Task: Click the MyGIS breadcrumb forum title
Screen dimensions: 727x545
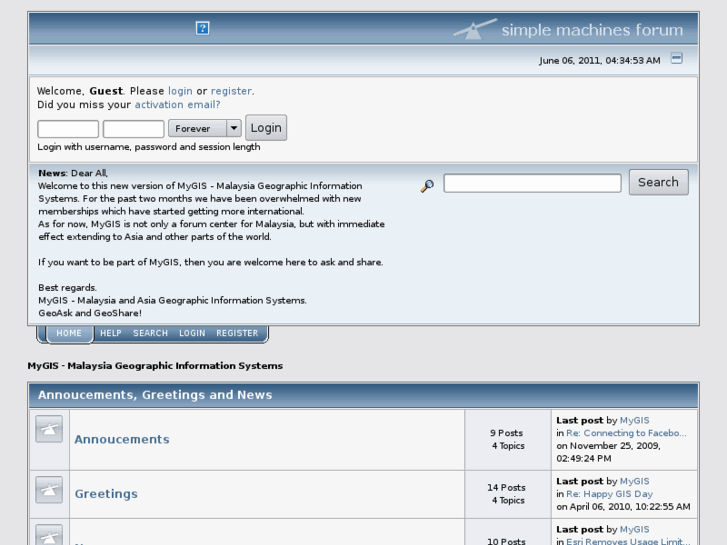Action: [x=155, y=365]
